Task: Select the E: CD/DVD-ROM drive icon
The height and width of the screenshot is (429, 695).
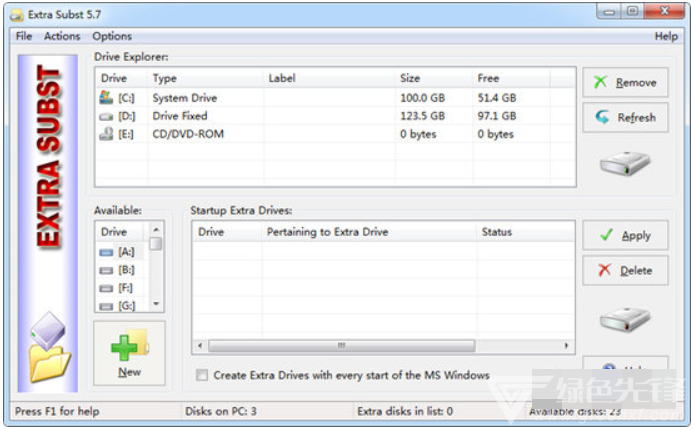Action: pyautogui.click(x=106, y=134)
